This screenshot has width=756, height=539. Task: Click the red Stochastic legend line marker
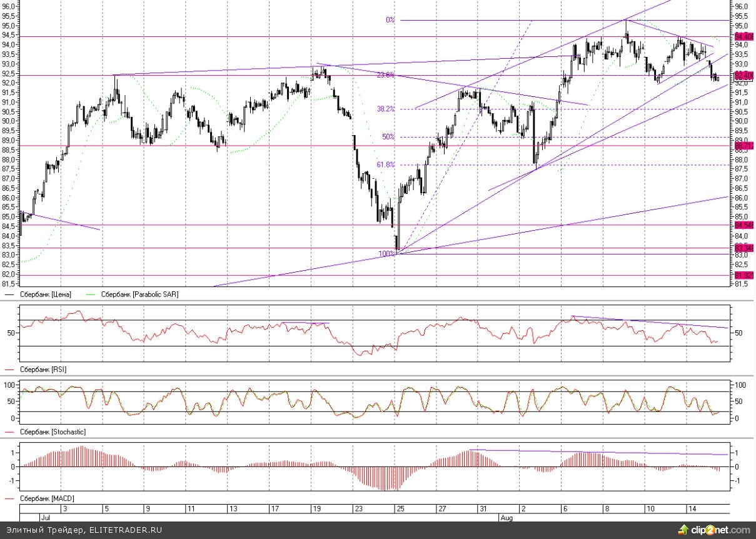pyautogui.click(x=10, y=432)
